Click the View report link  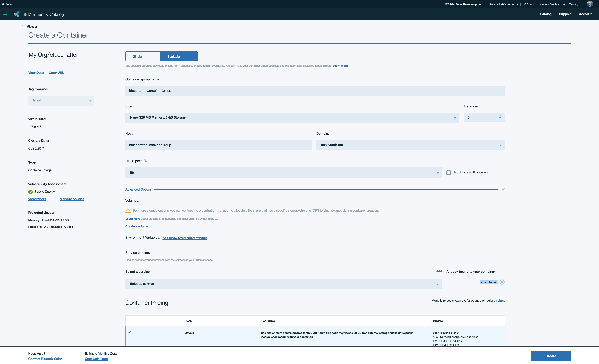(36, 199)
